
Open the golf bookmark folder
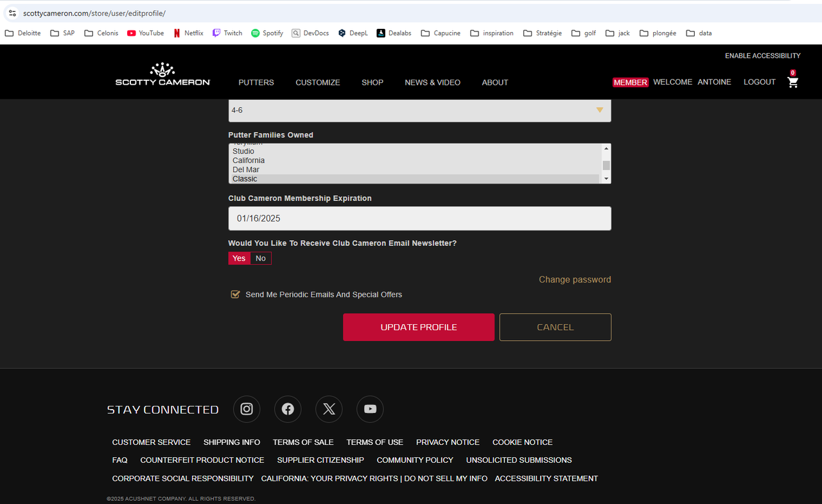pyautogui.click(x=584, y=33)
